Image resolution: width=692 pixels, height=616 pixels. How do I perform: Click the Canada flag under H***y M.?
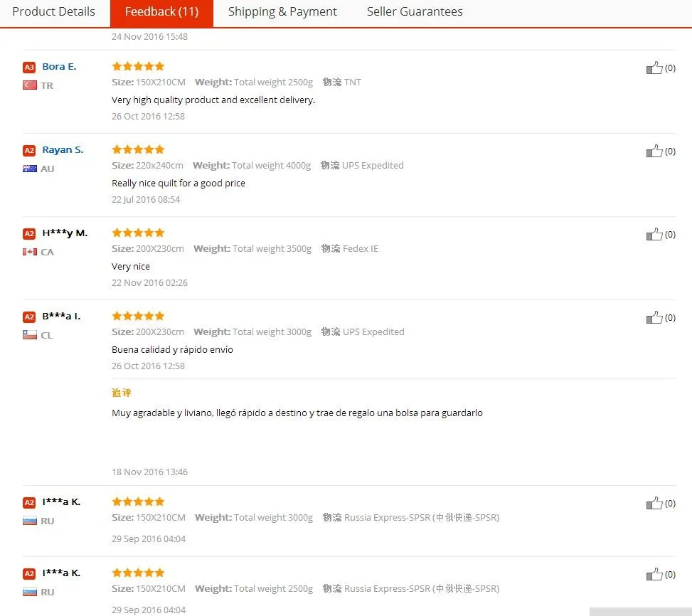[x=30, y=252]
